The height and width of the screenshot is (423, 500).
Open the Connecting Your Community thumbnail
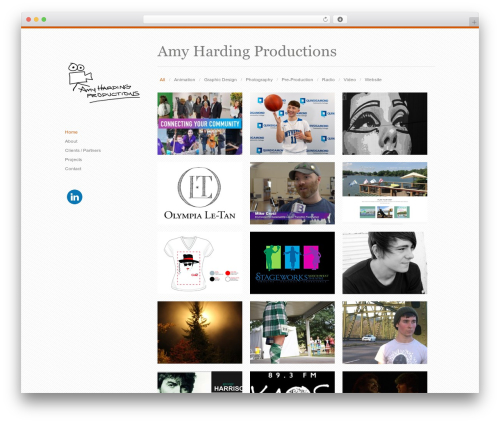click(x=200, y=123)
